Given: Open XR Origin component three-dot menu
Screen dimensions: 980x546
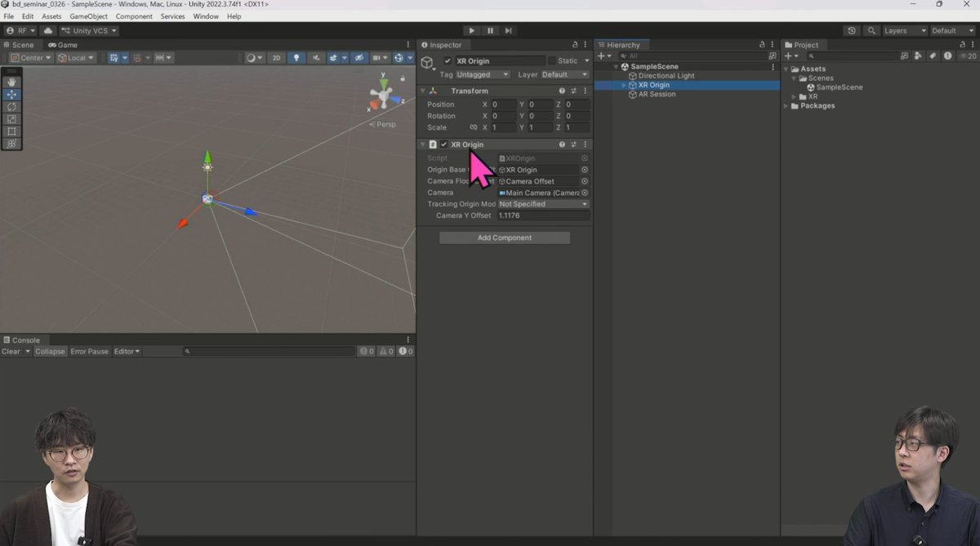Looking at the screenshot, I should point(585,144).
